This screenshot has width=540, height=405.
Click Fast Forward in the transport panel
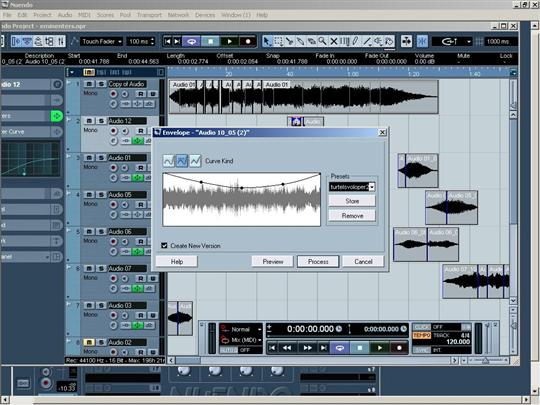tap(307, 348)
